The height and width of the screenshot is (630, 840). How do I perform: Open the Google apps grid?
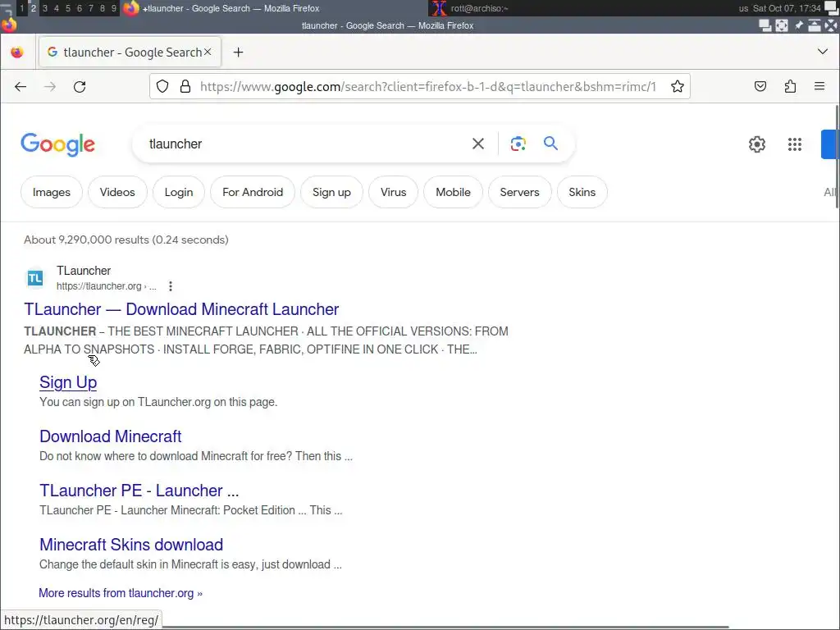click(x=794, y=144)
